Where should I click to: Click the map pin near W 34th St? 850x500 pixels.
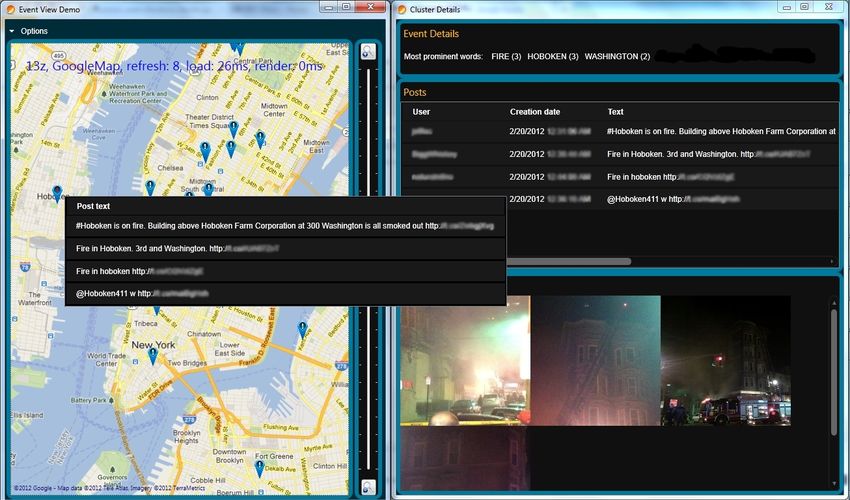pyautogui.click(x=205, y=151)
